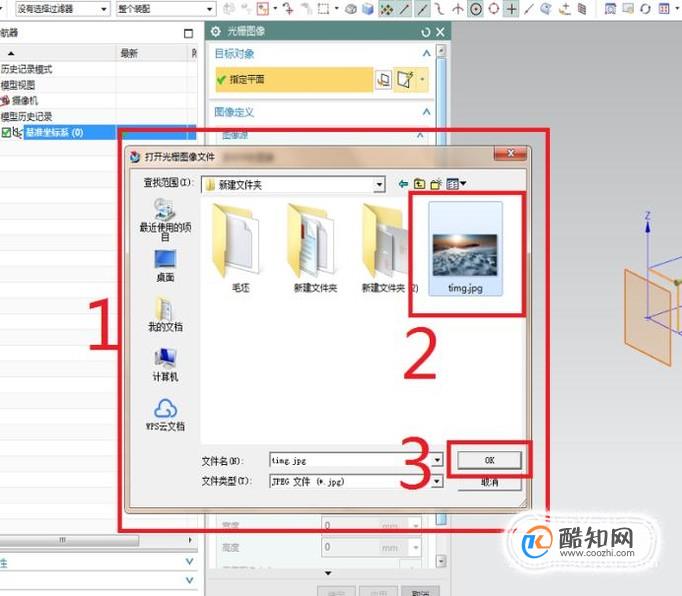
Task: Select the timg.jpg thumbnail
Action: (x=465, y=249)
